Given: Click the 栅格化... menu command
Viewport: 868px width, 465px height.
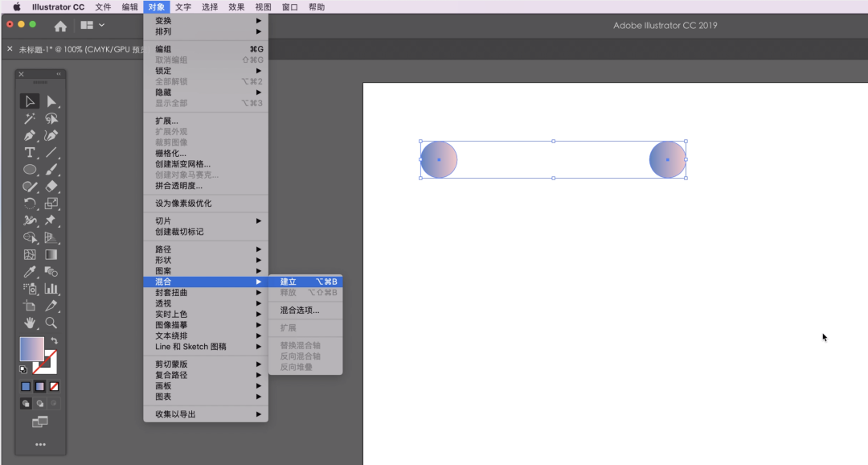Looking at the screenshot, I should point(170,153).
